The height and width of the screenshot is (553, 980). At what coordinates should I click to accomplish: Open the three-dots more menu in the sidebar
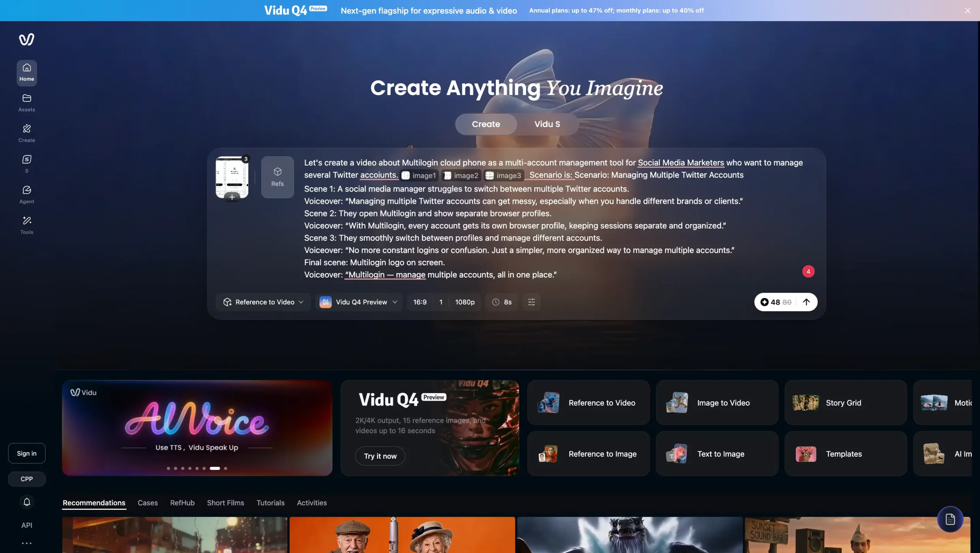[x=26, y=543]
